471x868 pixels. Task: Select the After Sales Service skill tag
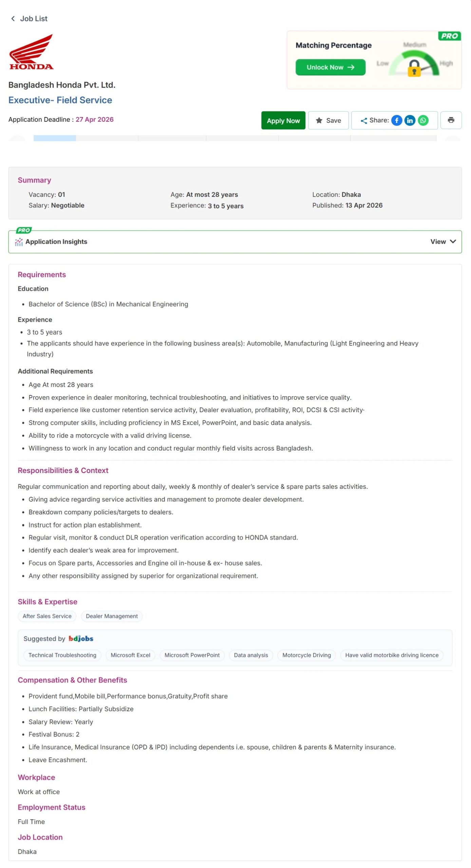tap(47, 616)
